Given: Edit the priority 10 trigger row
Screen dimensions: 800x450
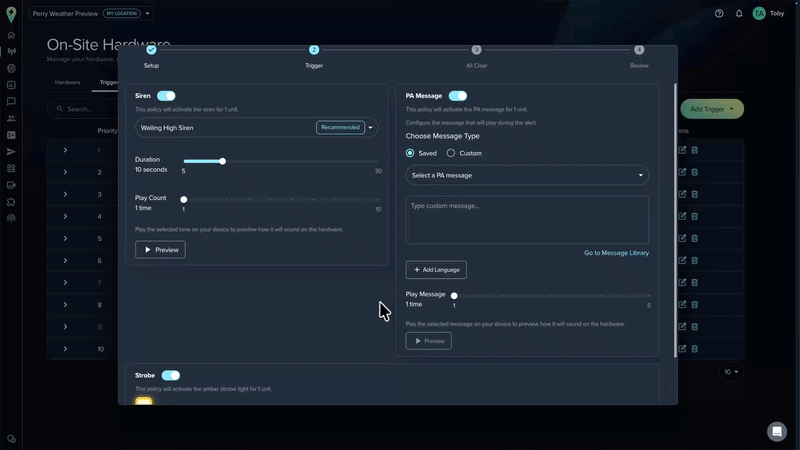Looking at the screenshot, I should (x=682, y=348).
